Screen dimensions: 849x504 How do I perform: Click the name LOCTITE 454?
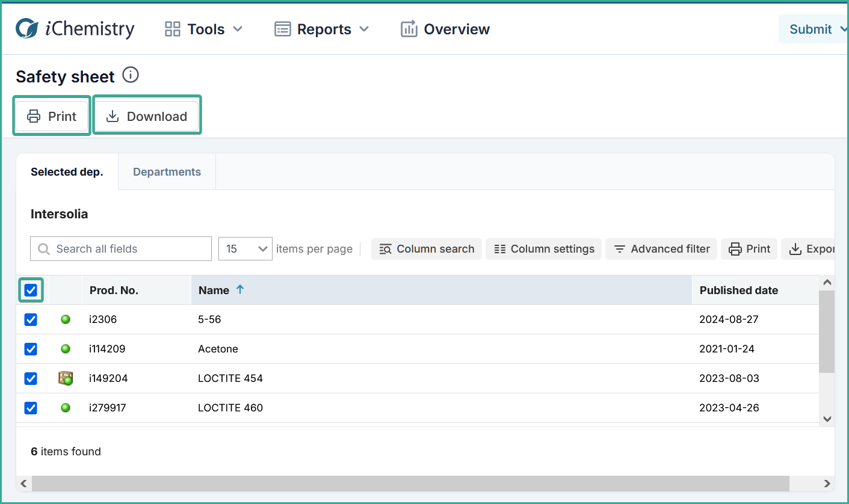click(230, 378)
